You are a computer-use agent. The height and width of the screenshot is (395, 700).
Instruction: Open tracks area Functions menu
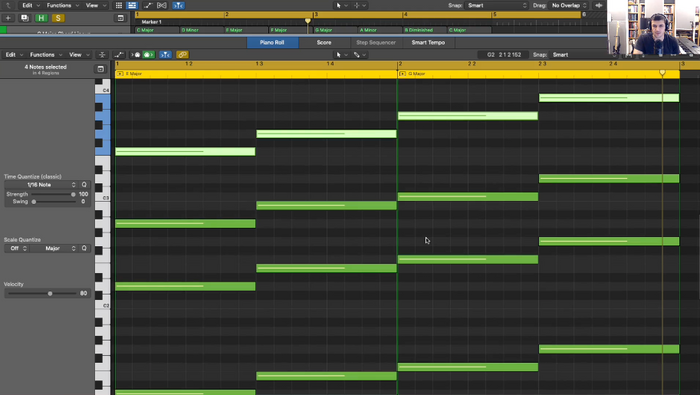click(62, 5)
